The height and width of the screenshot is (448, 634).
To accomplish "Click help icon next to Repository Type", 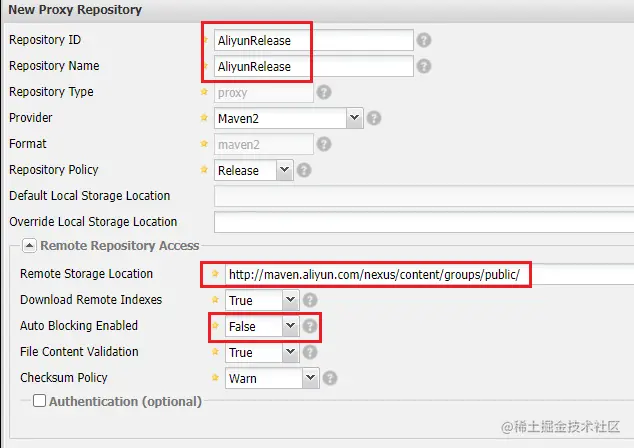I will [323, 92].
